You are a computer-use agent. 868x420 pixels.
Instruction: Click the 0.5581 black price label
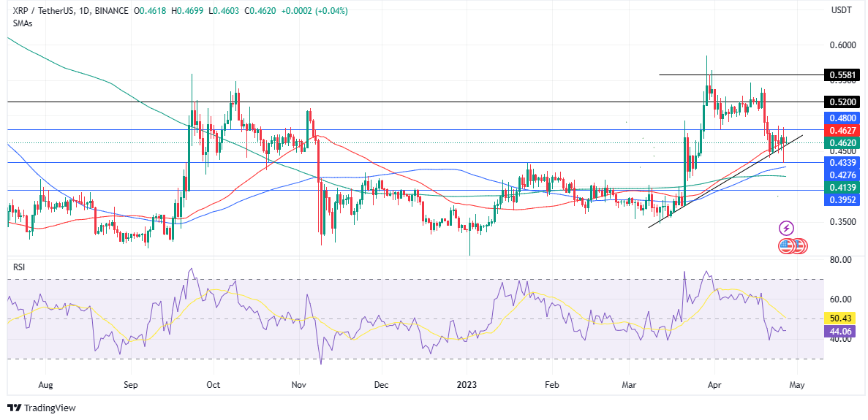tap(842, 75)
